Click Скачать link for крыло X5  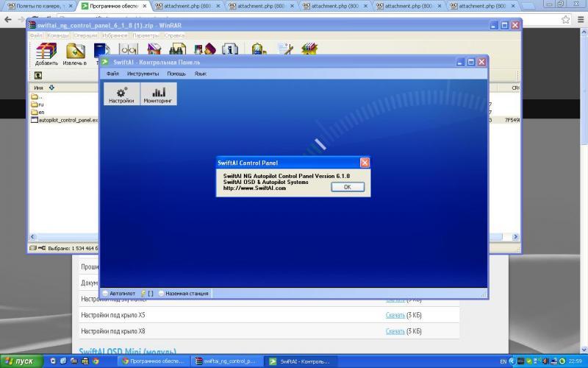click(x=395, y=315)
